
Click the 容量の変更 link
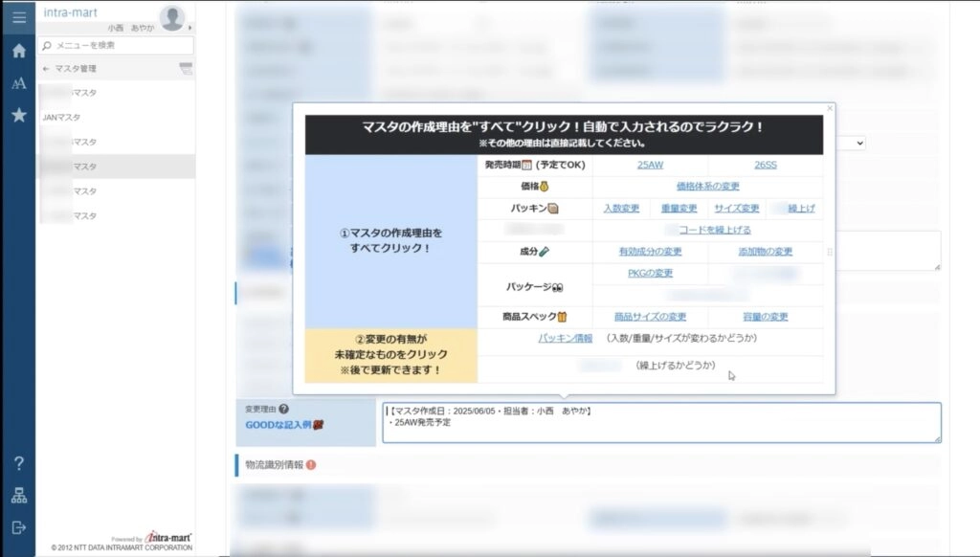tap(765, 317)
